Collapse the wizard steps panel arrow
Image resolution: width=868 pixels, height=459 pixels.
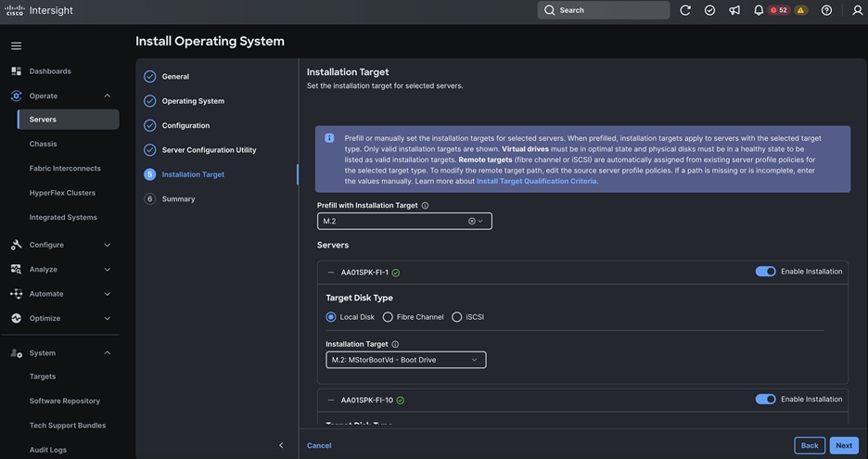pyautogui.click(x=281, y=445)
